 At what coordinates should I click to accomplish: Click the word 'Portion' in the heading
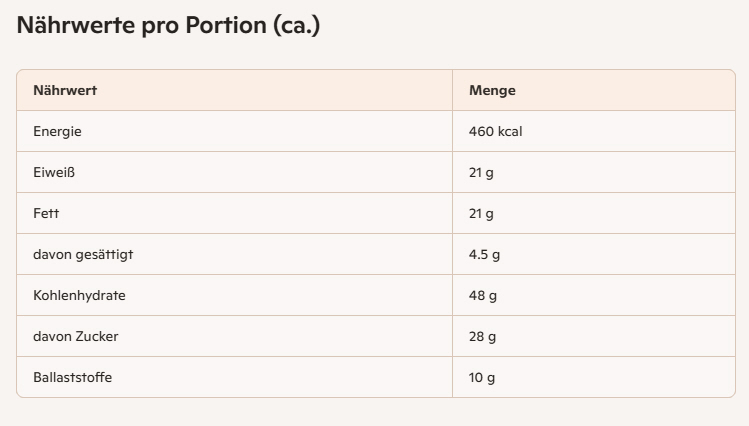coord(225,27)
